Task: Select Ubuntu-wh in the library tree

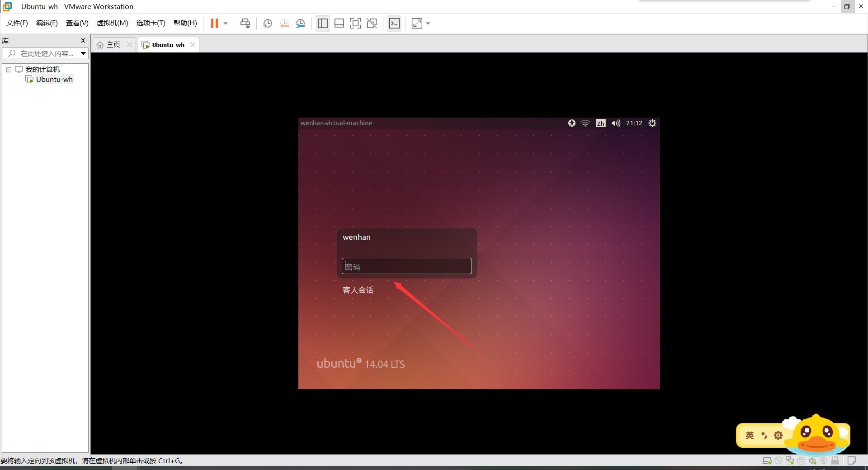Action: tap(54, 80)
